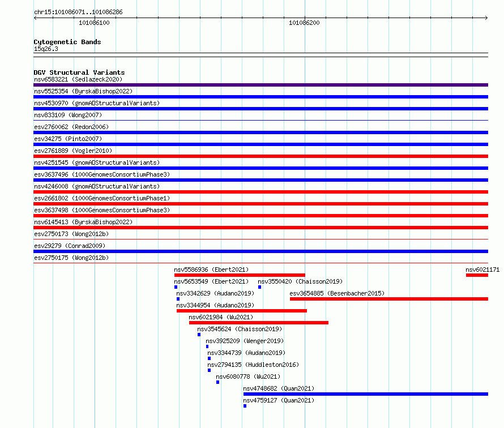Image resolution: width=504 pixels, height=428 pixels.
Task: Click the right arrow of the ruler
Action: click(486, 18)
